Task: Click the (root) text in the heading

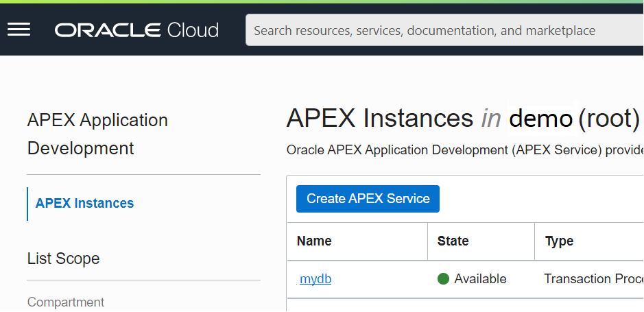Action: 609,118
